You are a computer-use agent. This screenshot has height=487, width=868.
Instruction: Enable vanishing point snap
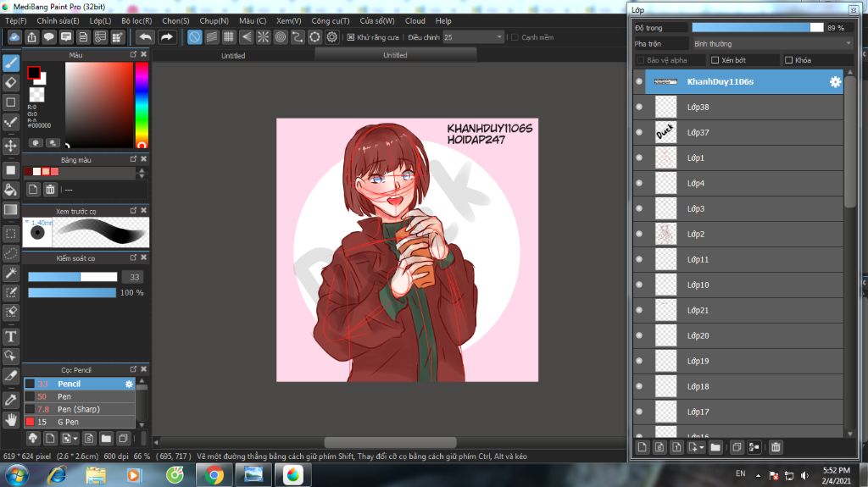246,37
